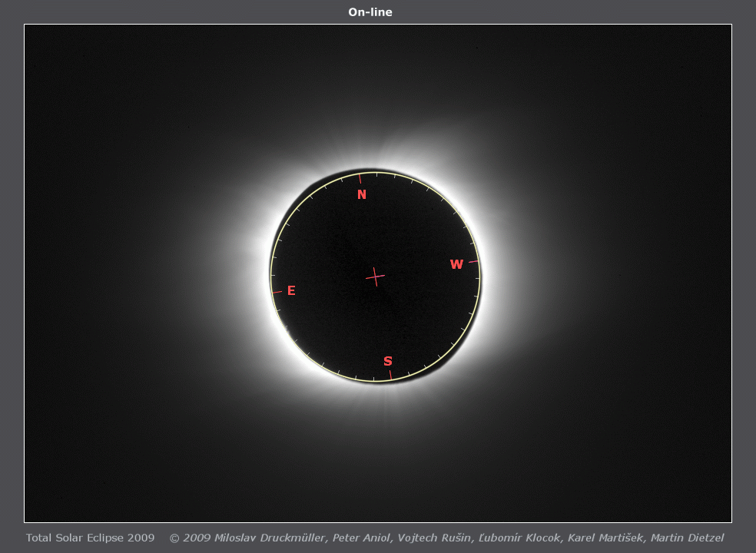This screenshot has width=756, height=553.
Task: Click the red crosshair at disk center
Action: [x=375, y=276]
